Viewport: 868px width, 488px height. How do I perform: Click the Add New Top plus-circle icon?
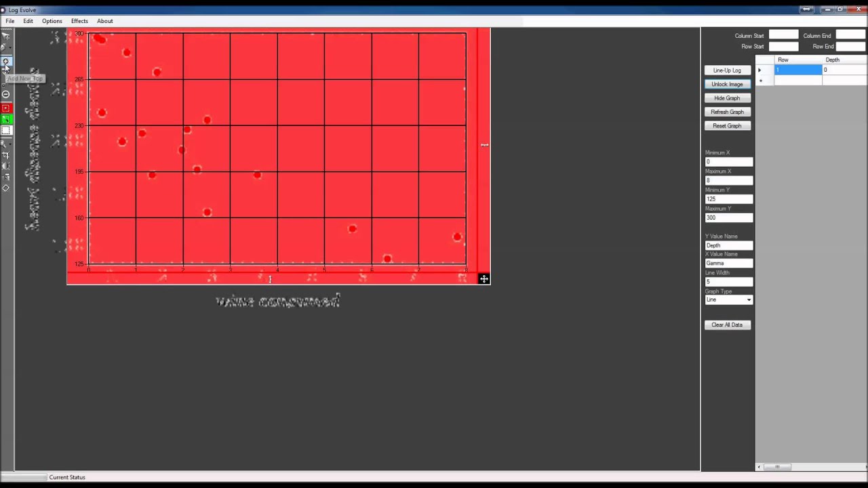click(x=5, y=62)
